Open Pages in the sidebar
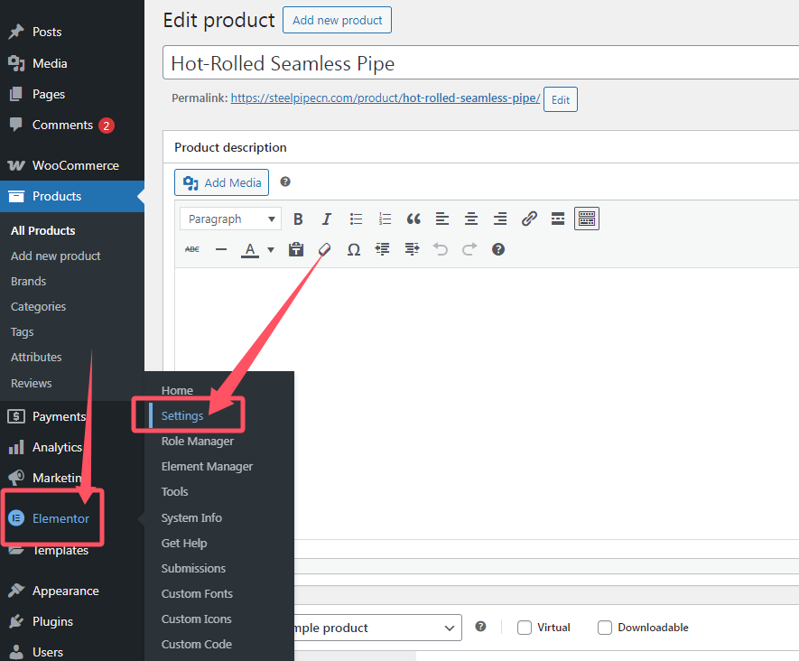Screen dimensions: 799x661 click(x=48, y=94)
